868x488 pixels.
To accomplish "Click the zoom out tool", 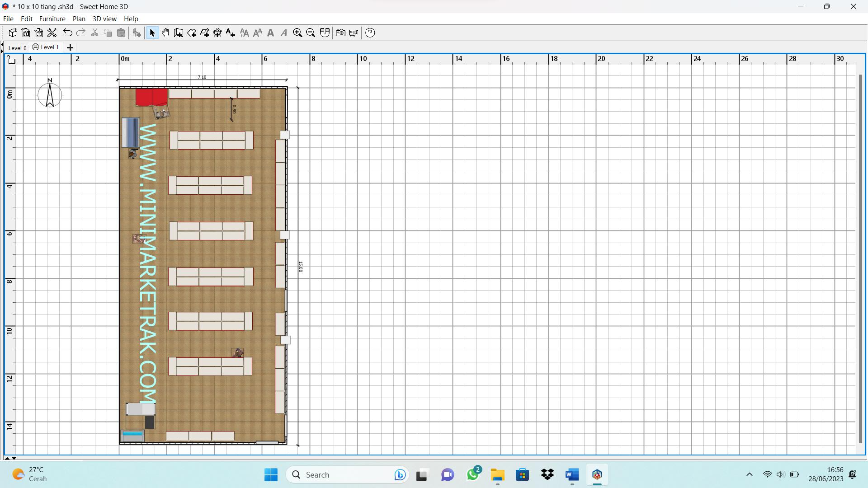I will click(311, 33).
